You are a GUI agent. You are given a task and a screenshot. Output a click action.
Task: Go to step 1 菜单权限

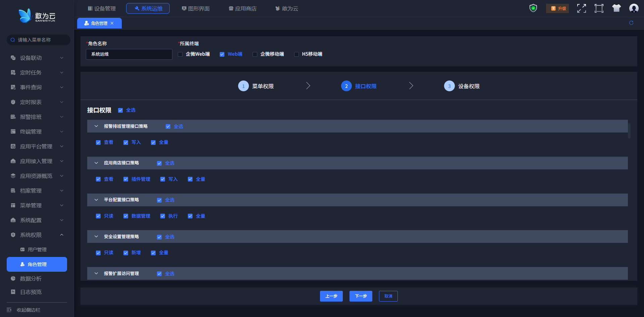[256, 86]
